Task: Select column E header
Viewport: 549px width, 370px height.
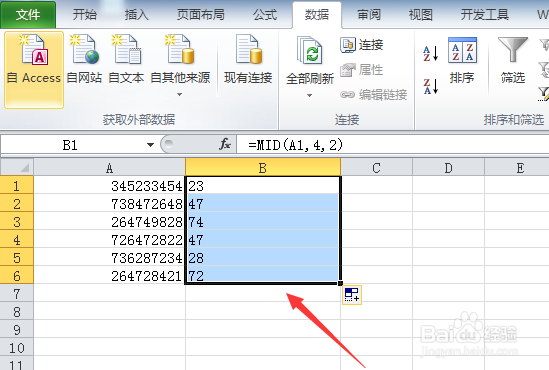Action: coord(517,168)
